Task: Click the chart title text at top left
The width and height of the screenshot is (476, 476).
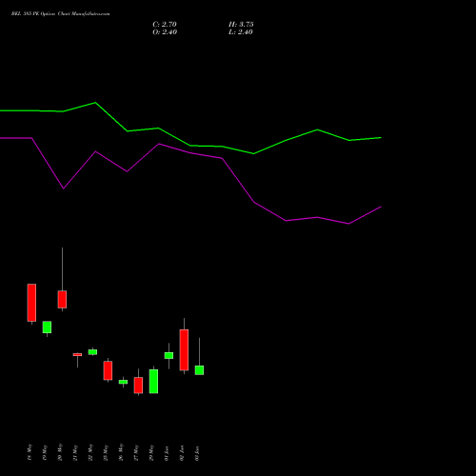Action: [x=60, y=14]
